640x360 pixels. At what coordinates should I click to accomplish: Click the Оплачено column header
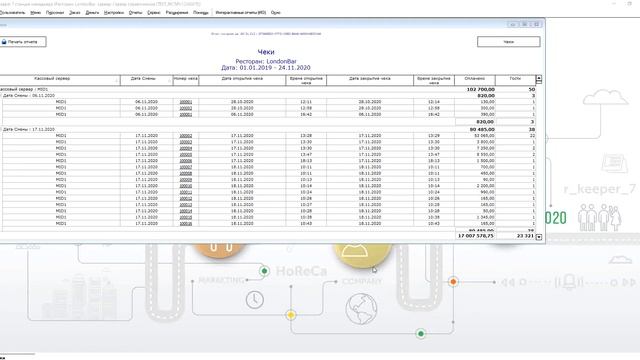coord(475,80)
